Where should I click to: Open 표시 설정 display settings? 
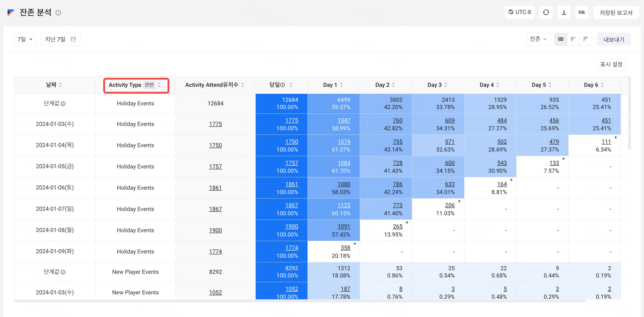[611, 64]
